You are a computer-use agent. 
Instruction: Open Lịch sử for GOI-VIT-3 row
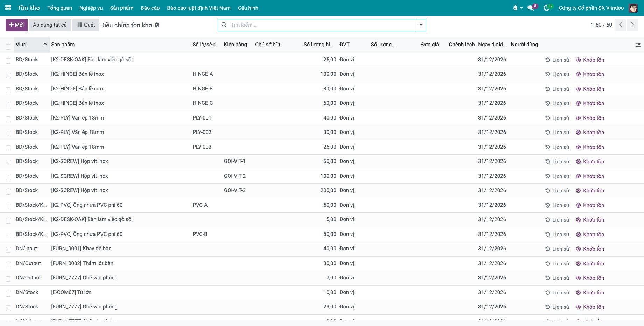[557, 191]
